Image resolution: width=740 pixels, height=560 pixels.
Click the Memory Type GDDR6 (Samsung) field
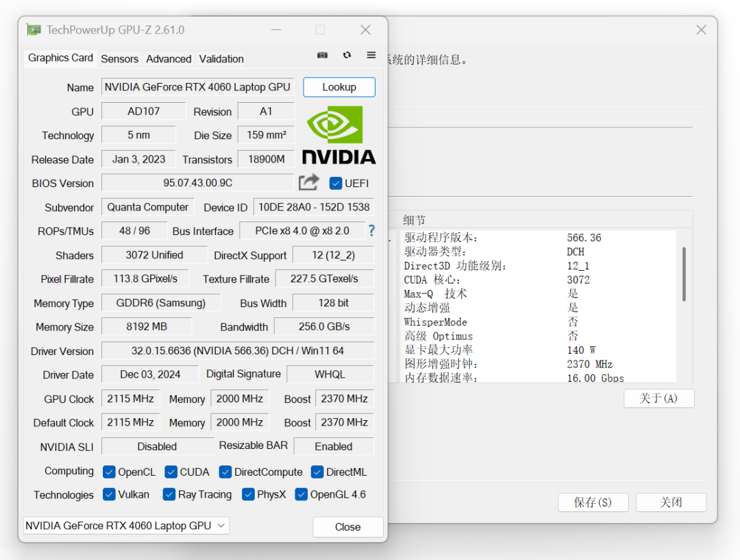160,303
